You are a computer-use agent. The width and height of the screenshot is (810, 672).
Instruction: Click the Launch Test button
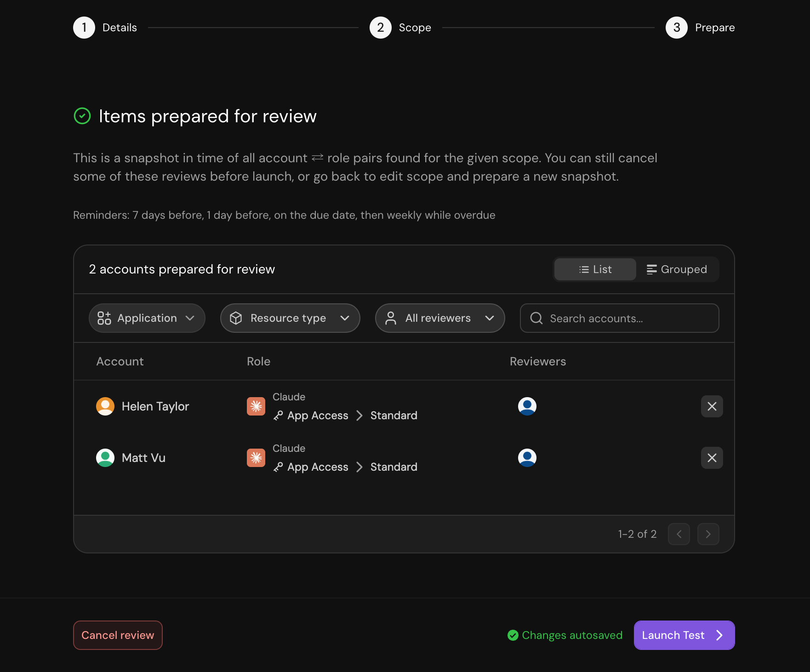[684, 635]
